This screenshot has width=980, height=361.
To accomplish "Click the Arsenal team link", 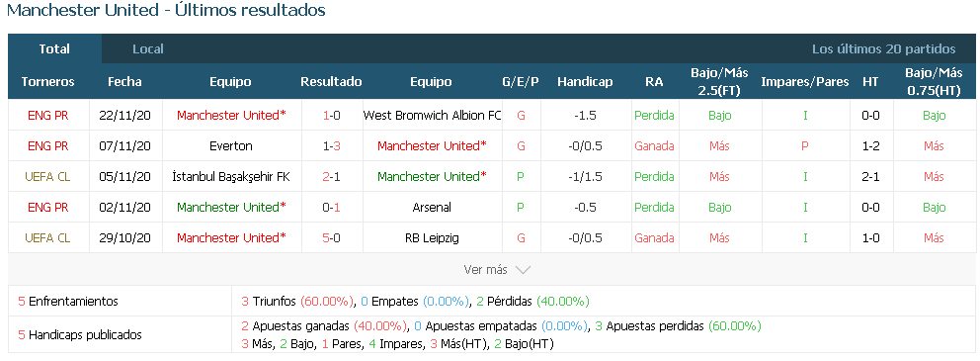I will [432, 208].
